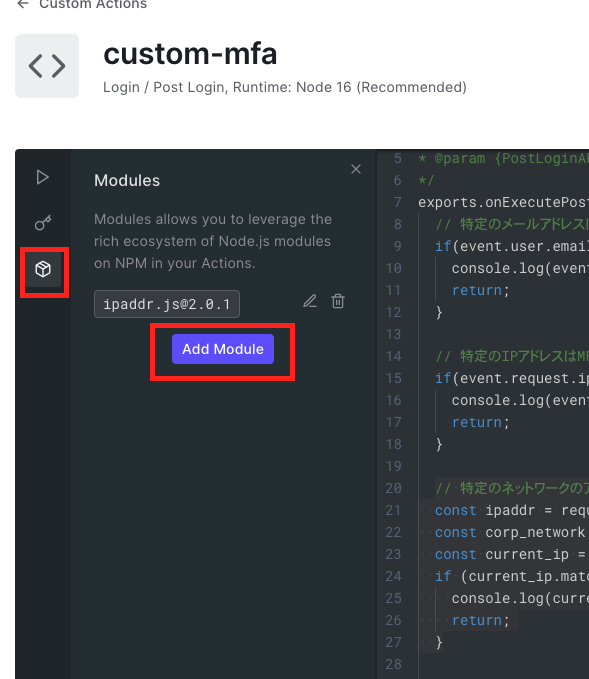Open the Modules cube icon in sidebar

43,269
